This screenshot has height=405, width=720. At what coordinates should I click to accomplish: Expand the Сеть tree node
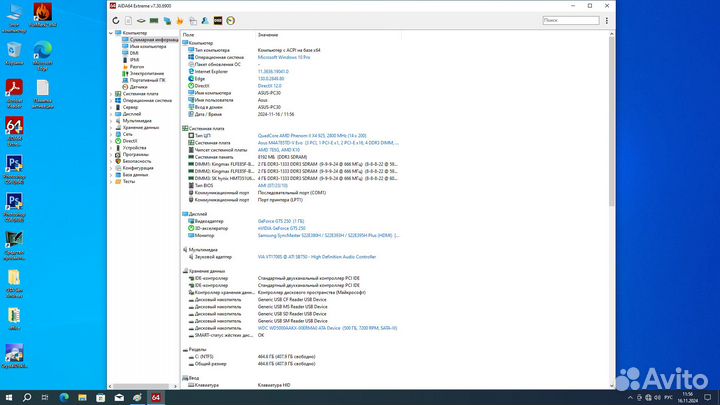coord(111,134)
